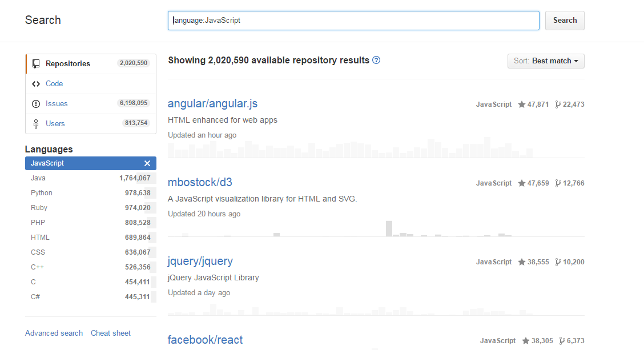This screenshot has width=644, height=350.
Task: Click the 'Showing 2,020,590 available repository results' heading
Action: pyautogui.click(x=268, y=61)
